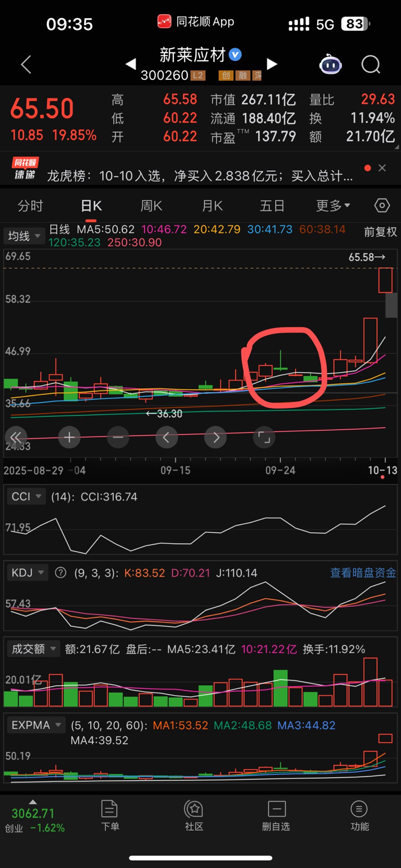Tap the double left arrow chart control

click(16, 437)
